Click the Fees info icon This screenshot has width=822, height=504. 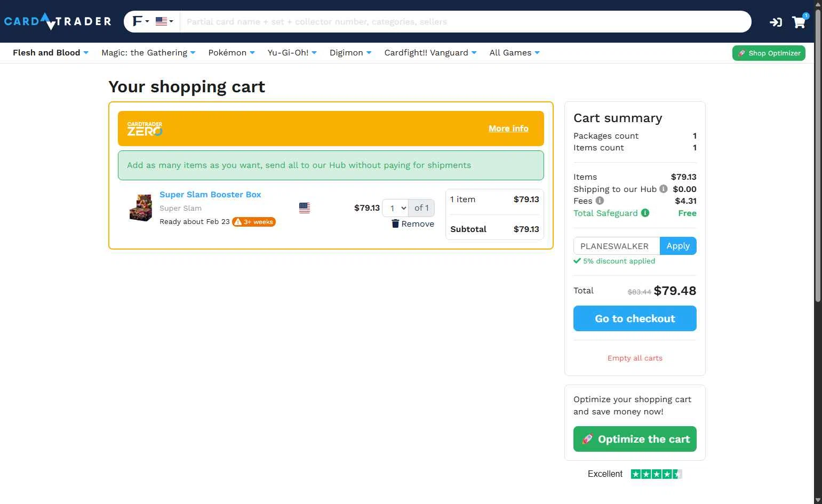point(600,201)
